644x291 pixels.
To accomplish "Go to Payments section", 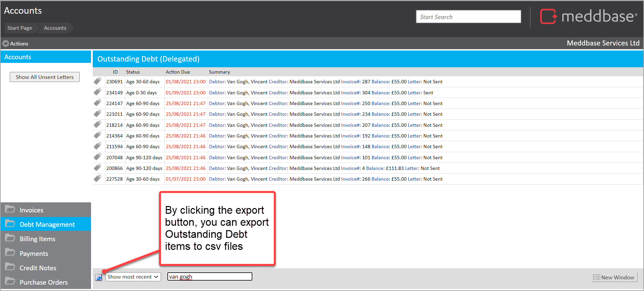I will click(33, 254).
